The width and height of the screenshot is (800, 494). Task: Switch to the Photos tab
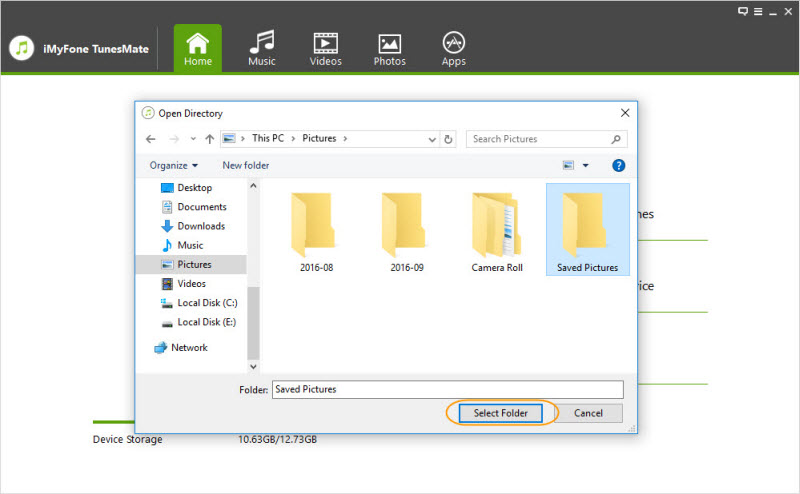(389, 48)
